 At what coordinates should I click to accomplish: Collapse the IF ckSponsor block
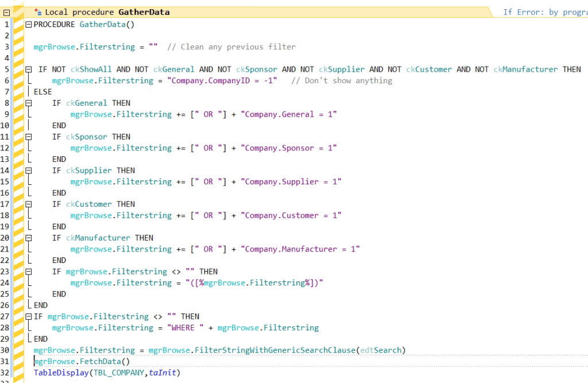pyautogui.click(x=29, y=137)
